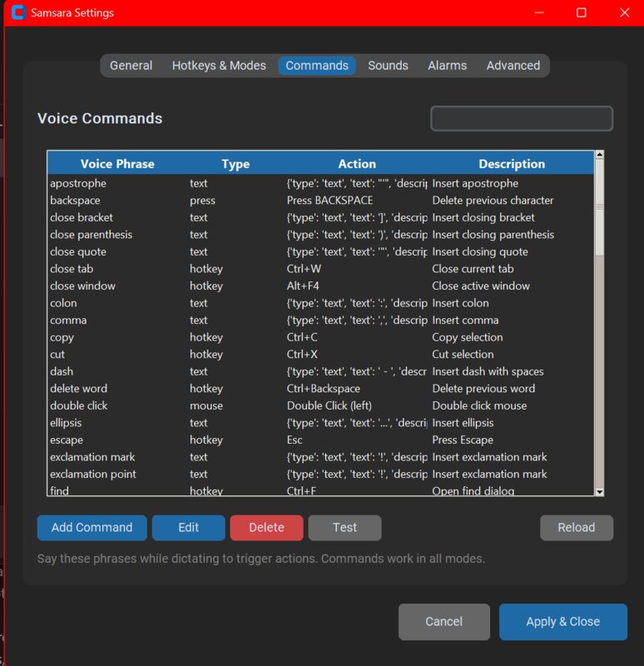This screenshot has height=666, width=644.
Task: Click the Samsara app icon in title bar
Action: 18,12
